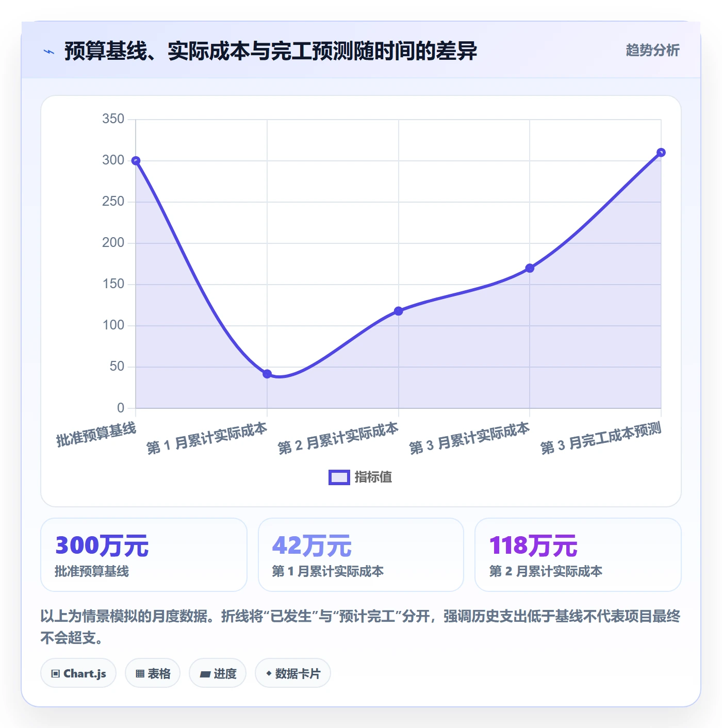
Task: Click the bar icon in 进度 chip
Action: pos(205,674)
